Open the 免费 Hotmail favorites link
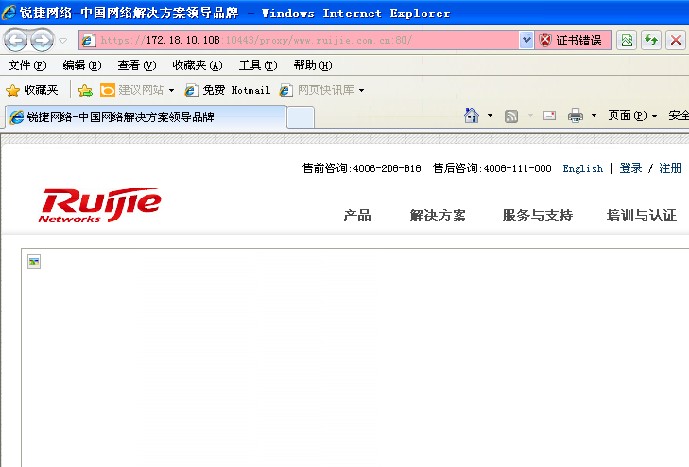Image resolution: width=689 pixels, height=467 pixels. pyautogui.click(x=227, y=90)
